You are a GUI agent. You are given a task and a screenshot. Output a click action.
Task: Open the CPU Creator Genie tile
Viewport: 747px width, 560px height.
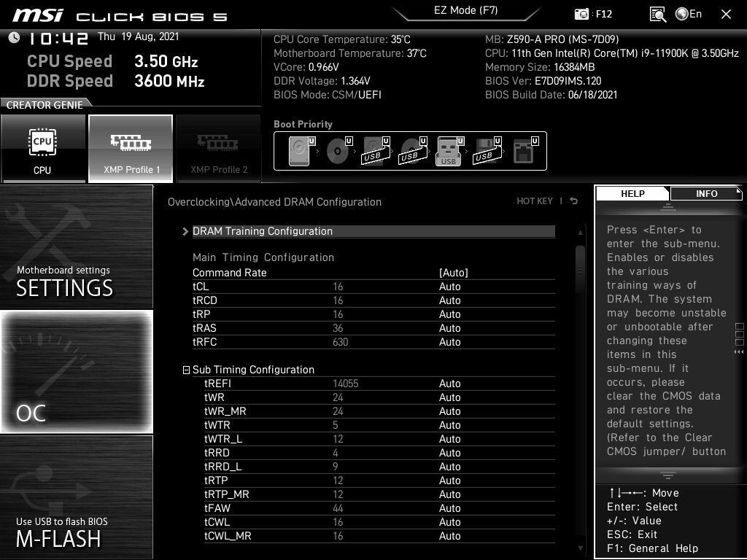[43, 149]
